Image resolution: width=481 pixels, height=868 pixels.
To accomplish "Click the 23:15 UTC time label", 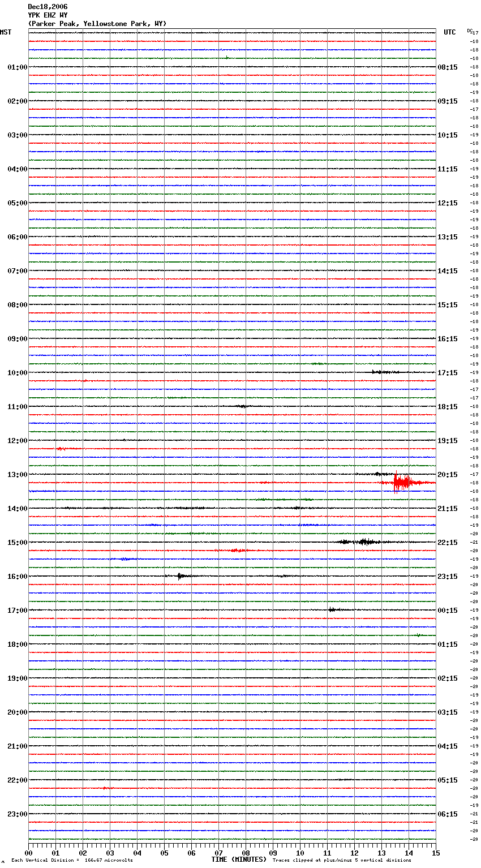I will 448,577.
